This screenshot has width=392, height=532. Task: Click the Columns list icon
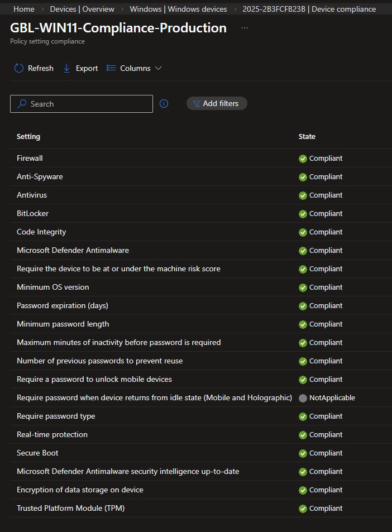111,68
